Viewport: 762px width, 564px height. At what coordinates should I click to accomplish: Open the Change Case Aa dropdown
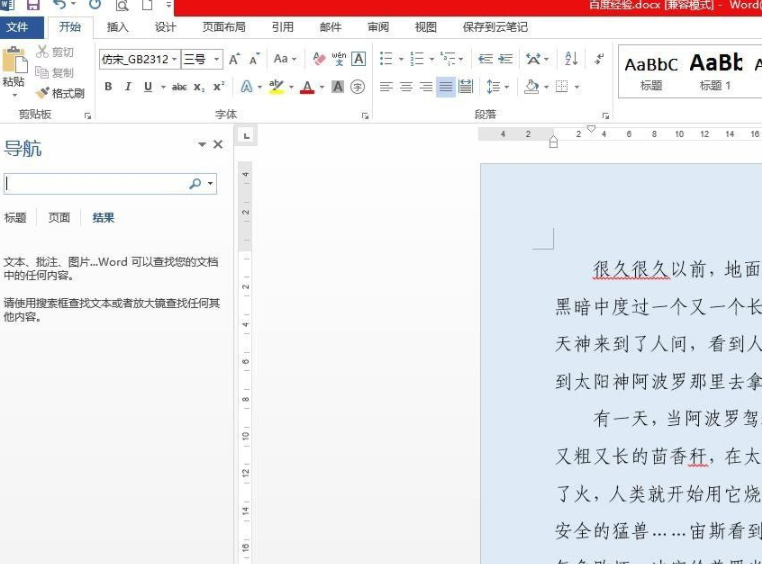click(x=285, y=59)
